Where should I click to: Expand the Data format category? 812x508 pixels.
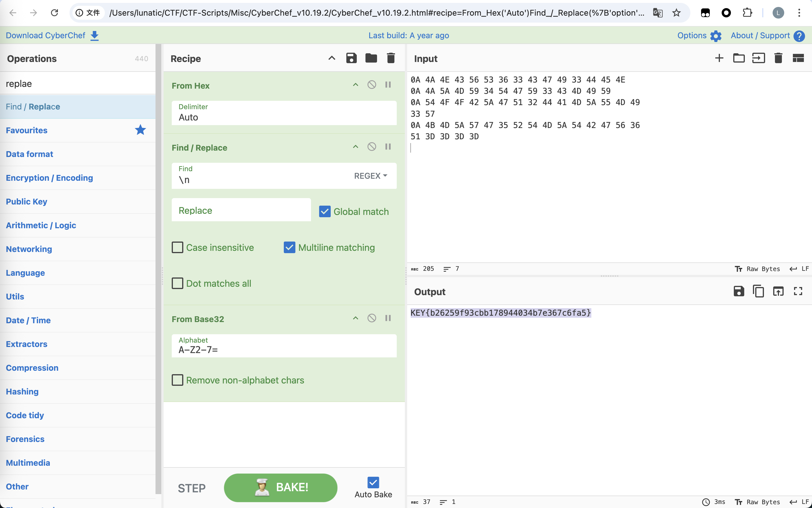click(x=78, y=154)
